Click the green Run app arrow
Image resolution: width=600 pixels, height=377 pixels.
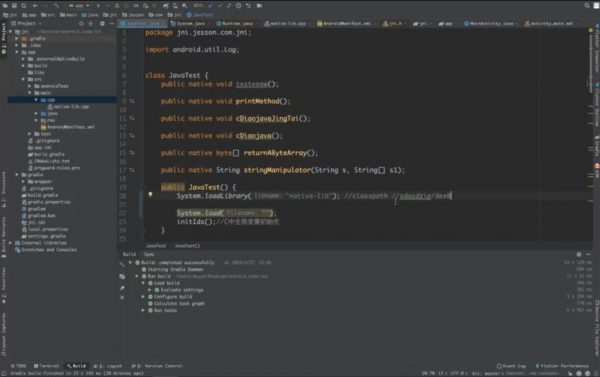click(98, 5)
